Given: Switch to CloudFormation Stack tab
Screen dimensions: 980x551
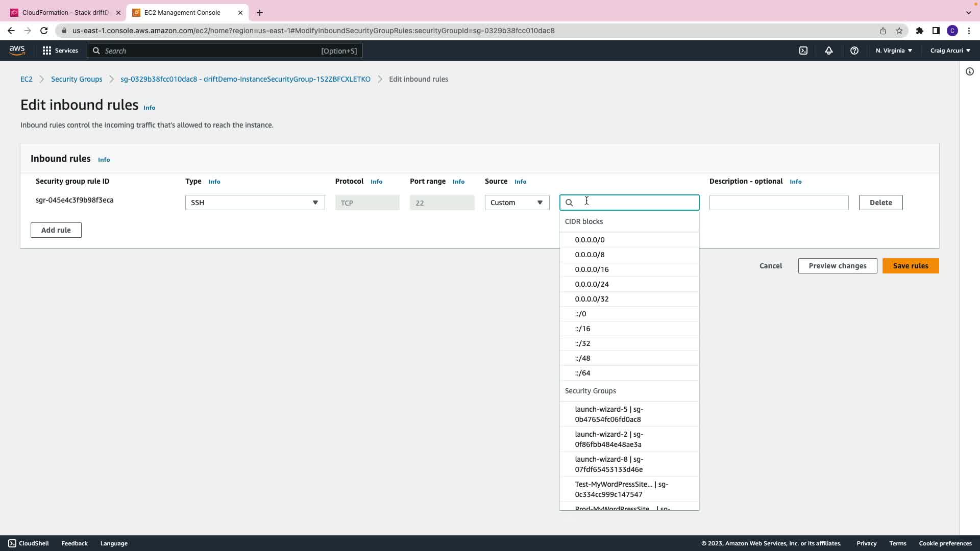Looking at the screenshot, I should point(65,12).
